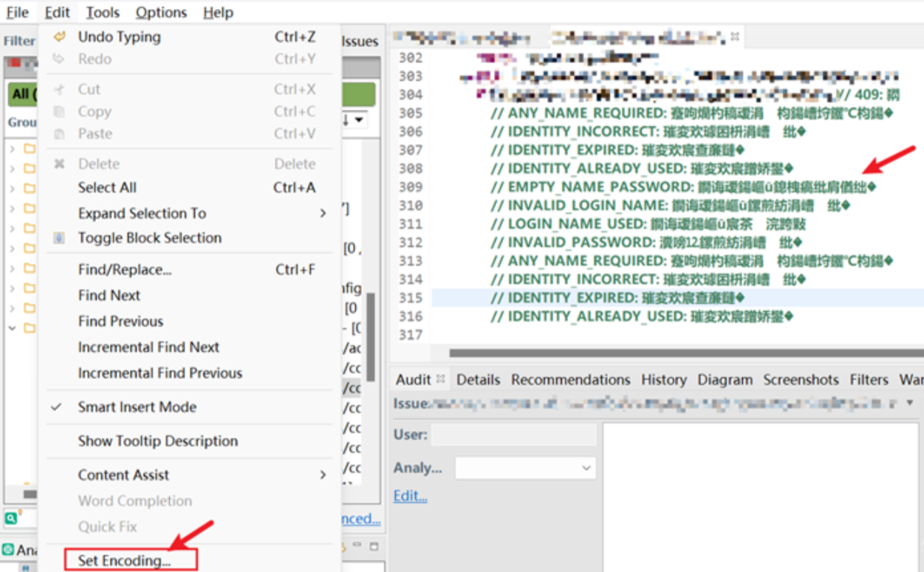
Task: Choose Undo Typing in Edit menu
Action: [190, 37]
